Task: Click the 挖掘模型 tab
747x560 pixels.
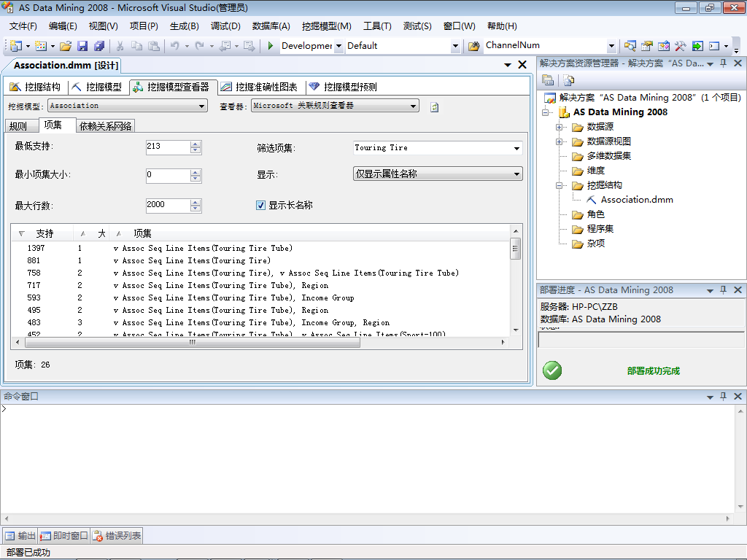Action: (97, 87)
